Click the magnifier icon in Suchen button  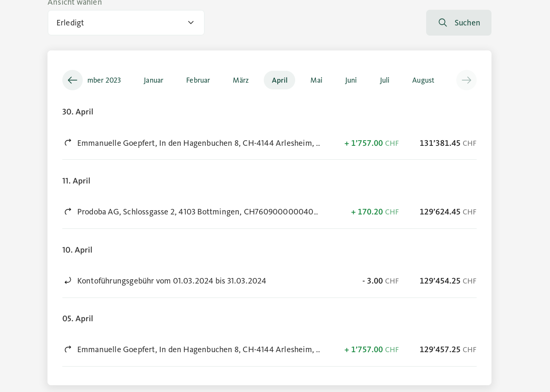click(443, 22)
